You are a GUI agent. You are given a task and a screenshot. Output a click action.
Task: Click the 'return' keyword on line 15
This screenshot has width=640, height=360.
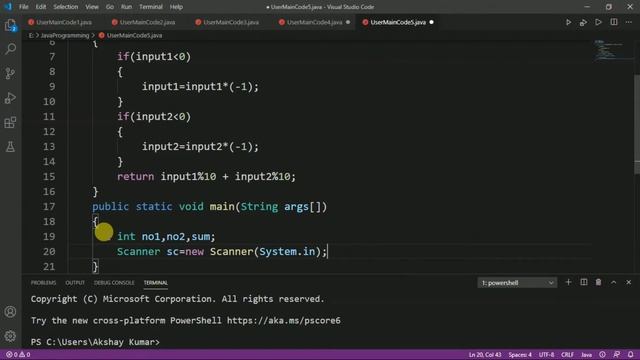click(x=136, y=177)
